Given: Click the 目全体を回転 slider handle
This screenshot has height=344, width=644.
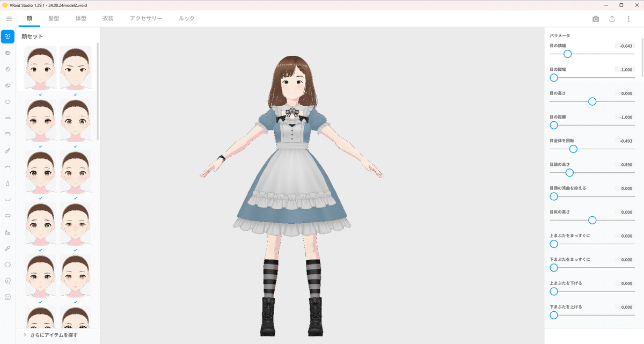Looking at the screenshot, I should click(573, 149).
